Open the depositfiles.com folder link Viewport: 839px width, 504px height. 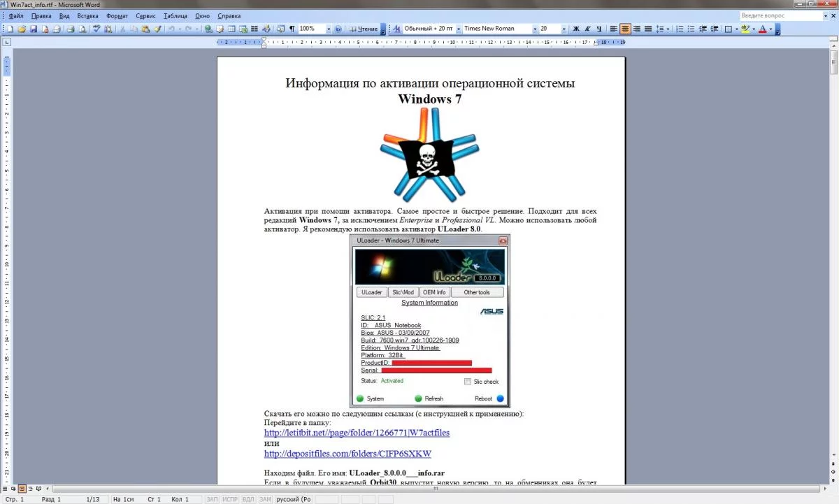click(x=347, y=454)
